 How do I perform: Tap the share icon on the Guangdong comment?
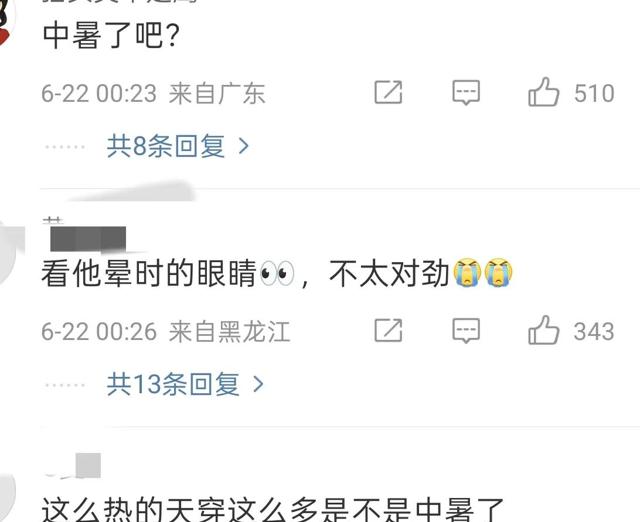[x=388, y=92]
